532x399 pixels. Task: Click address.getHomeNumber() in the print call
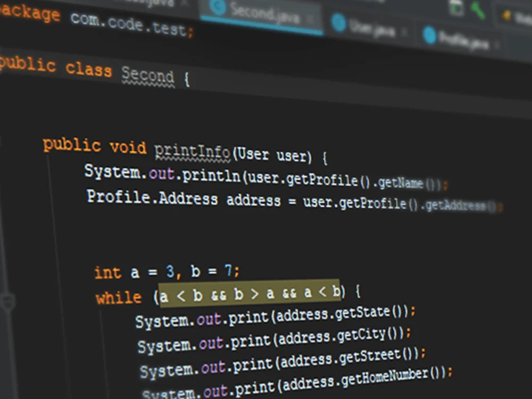(364, 379)
